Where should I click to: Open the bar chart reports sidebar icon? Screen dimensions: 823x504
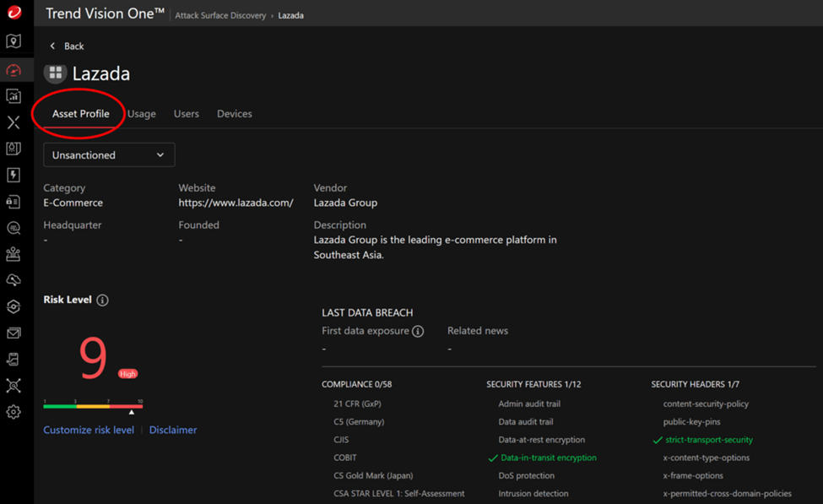coord(14,95)
